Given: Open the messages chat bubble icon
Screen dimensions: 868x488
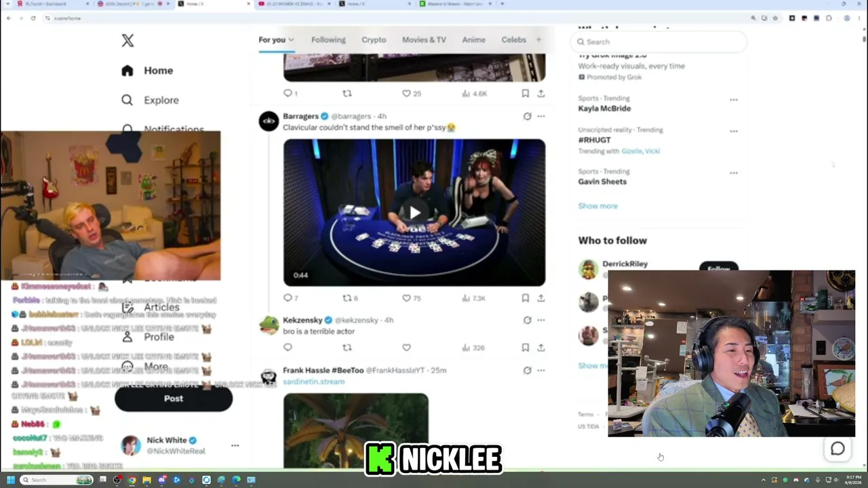Looking at the screenshot, I should click(837, 449).
